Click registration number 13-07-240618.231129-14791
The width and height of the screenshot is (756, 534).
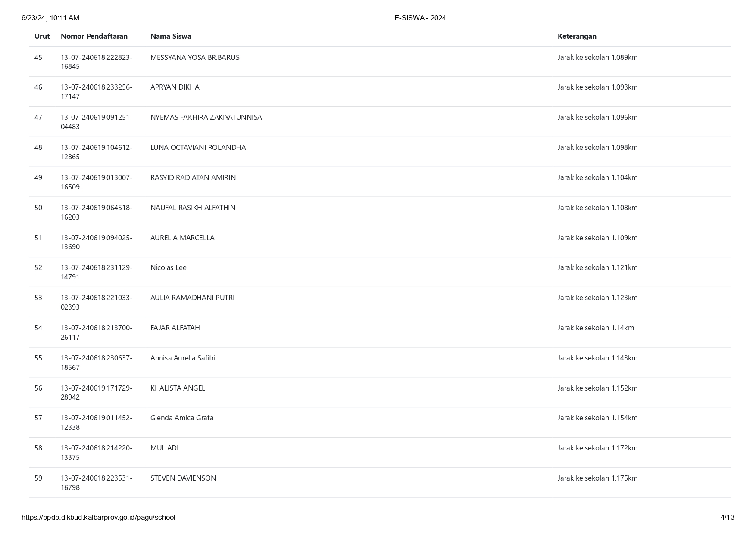tap(97, 272)
